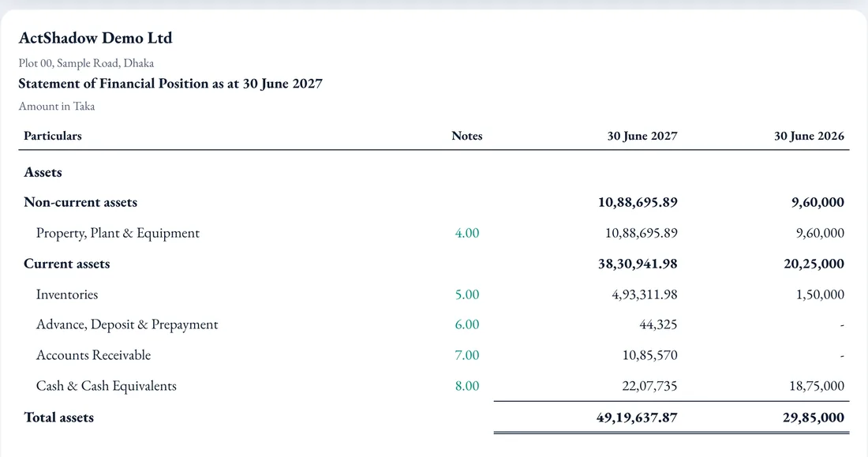Screen dimensions: 868x457
Task: Select the Advance, Deposit & Prepayment label
Action: [127, 324]
